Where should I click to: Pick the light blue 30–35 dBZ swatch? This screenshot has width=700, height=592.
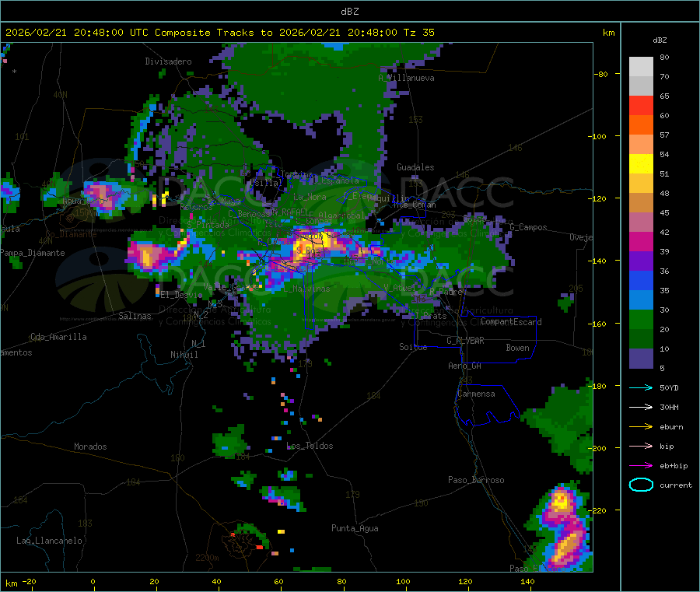tap(641, 300)
